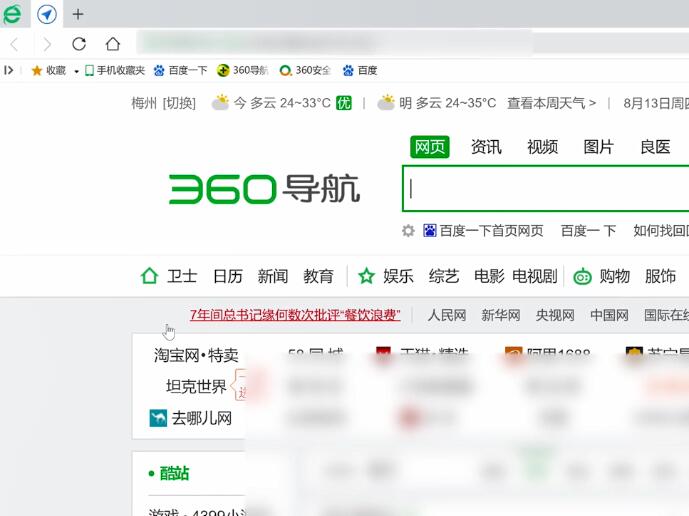Open the 央视网 link
This screenshot has height=516, width=689.
click(x=555, y=315)
